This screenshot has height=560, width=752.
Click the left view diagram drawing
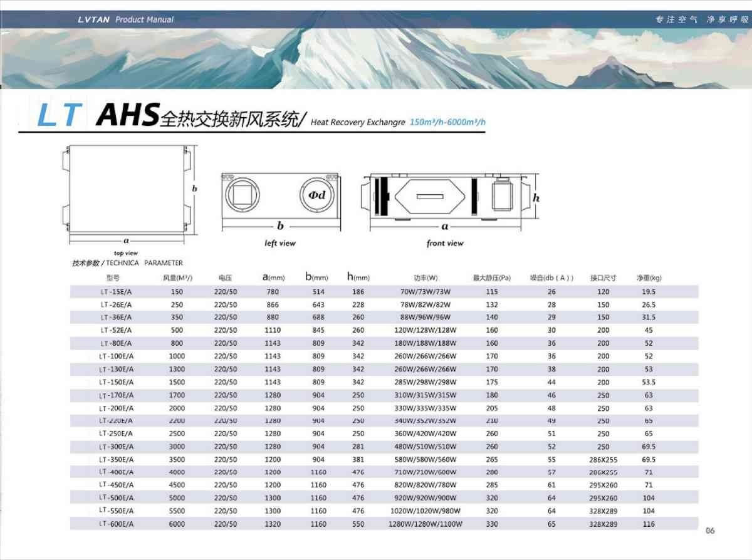[281, 201]
